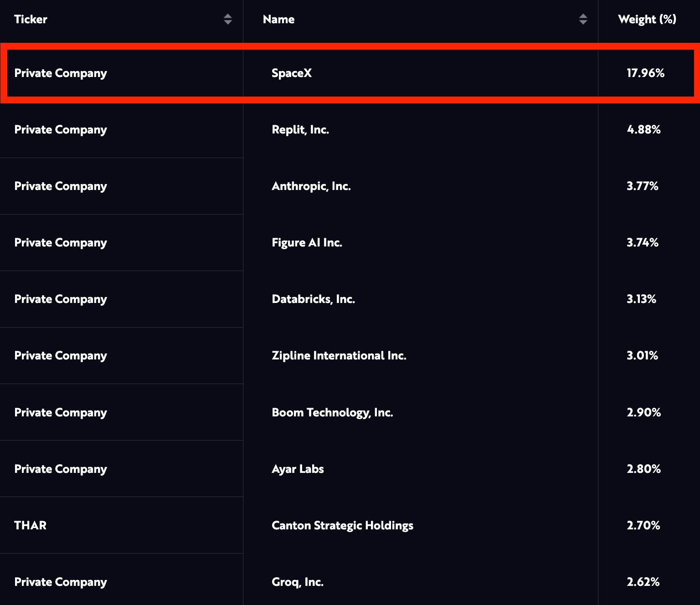Select the Zipline International Inc. row

click(339, 356)
